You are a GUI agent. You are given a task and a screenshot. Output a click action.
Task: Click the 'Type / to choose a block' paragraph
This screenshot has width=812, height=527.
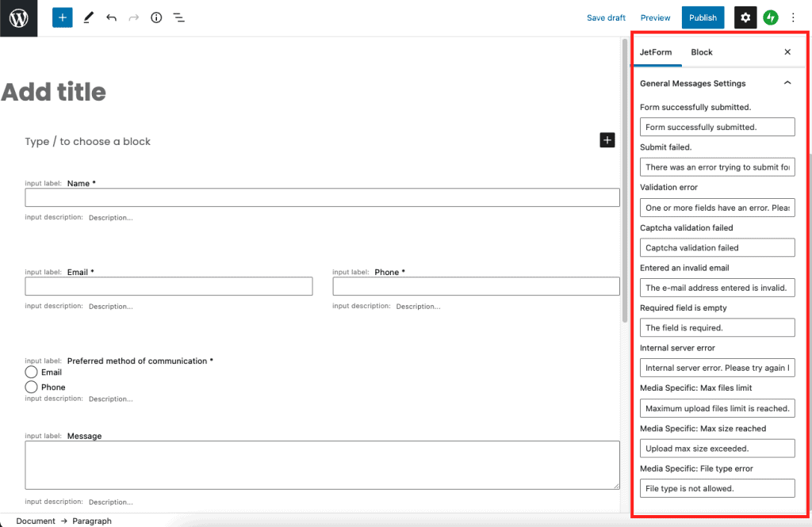coord(87,141)
